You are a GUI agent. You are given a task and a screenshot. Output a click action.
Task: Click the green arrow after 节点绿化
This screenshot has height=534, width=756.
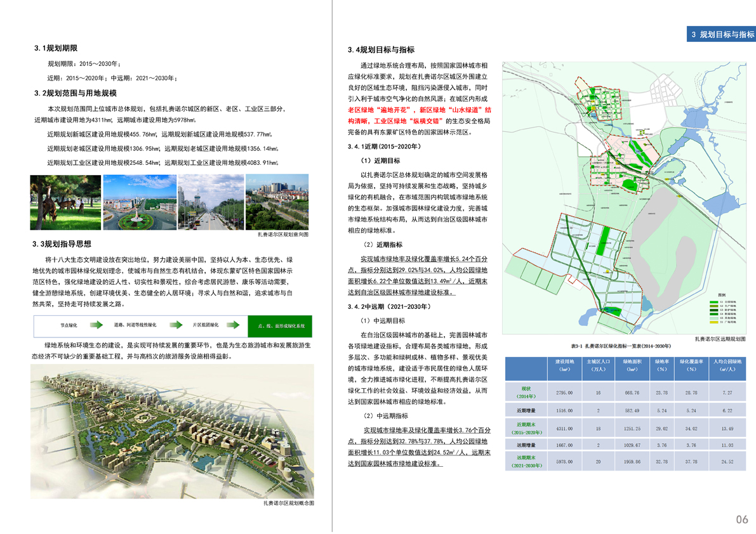pos(96,325)
